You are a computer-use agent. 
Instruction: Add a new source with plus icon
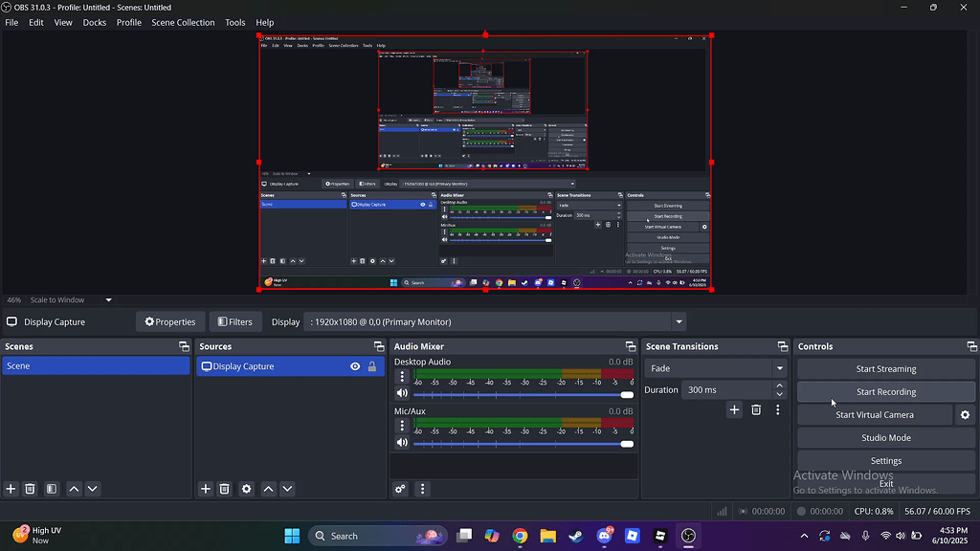(x=205, y=489)
